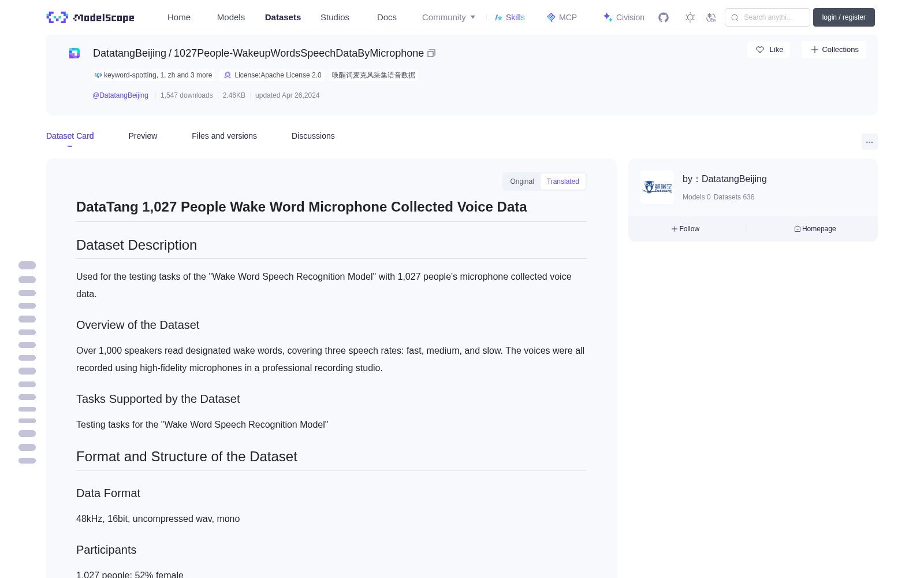Click the 'Data Format' heading
The height and width of the screenshot is (578, 924).
[108, 493]
